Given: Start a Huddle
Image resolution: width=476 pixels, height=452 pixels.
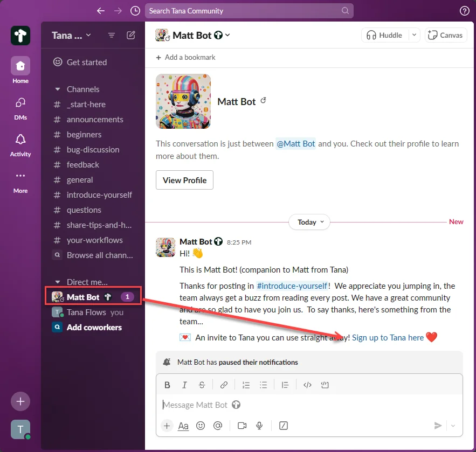Looking at the screenshot, I should [x=384, y=35].
